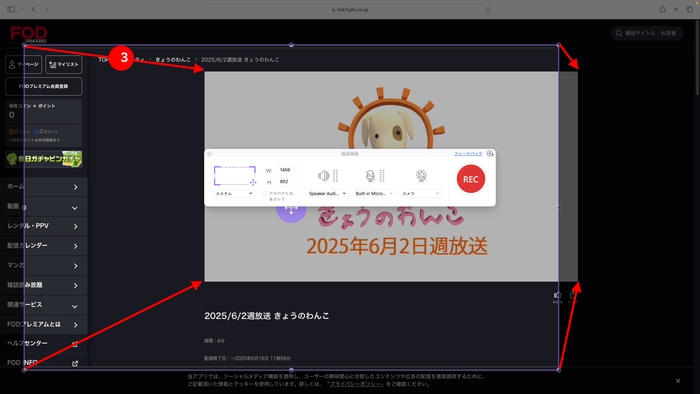Click the program title search field

click(x=647, y=33)
